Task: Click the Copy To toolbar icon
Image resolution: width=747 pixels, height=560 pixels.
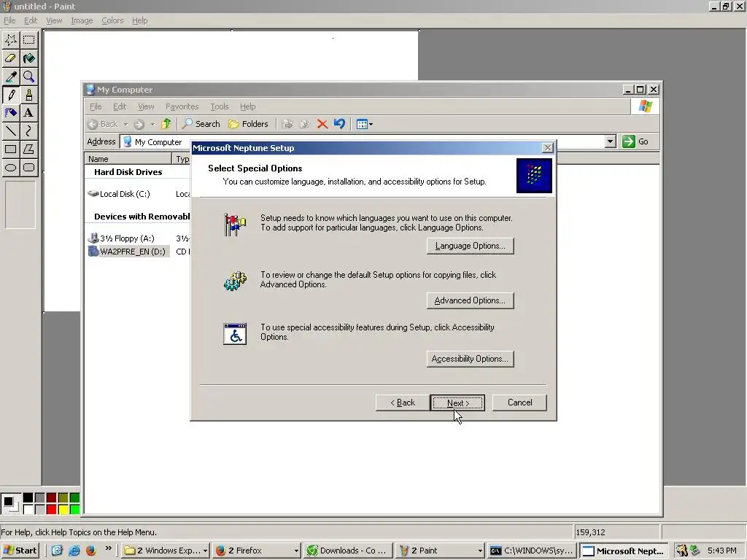Action: point(304,124)
